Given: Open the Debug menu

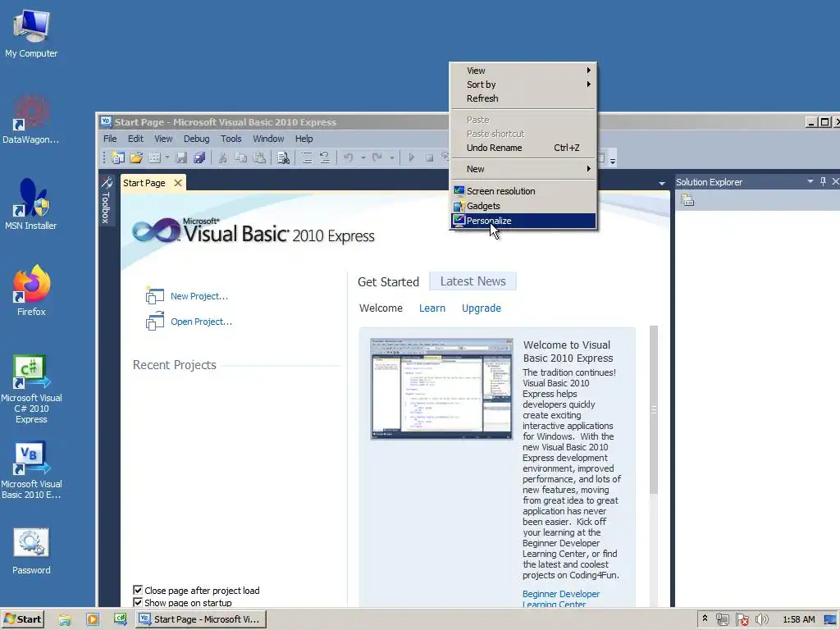Looking at the screenshot, I should pyautogui.click(x=196, y=139).
